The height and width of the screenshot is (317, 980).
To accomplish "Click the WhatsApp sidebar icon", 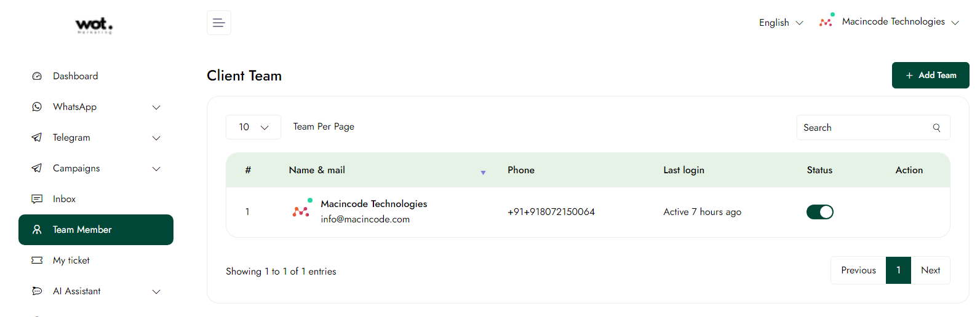I will (x=37, y=107).
